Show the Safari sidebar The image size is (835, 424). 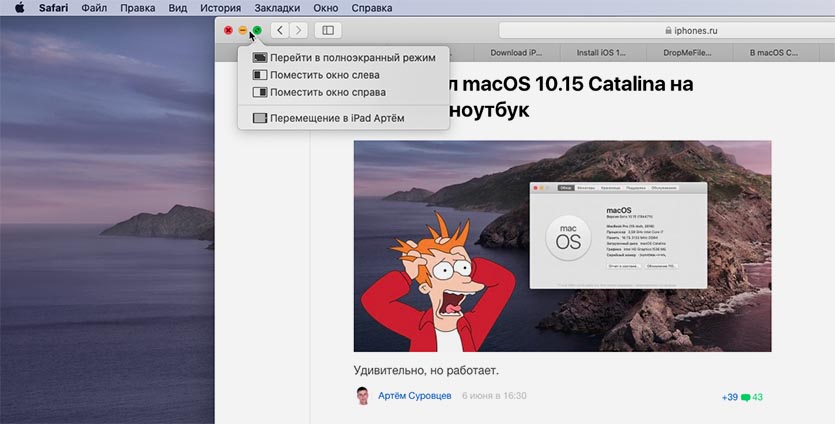[327, 31]
